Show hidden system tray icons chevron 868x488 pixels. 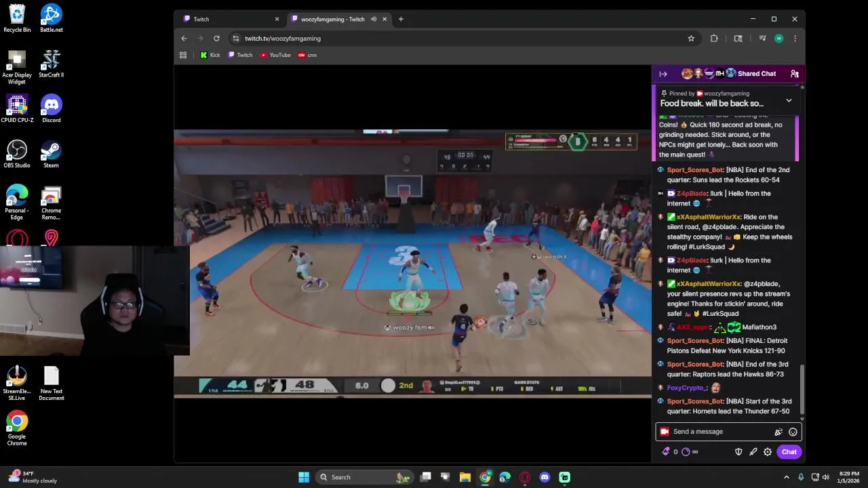point(787,477)
